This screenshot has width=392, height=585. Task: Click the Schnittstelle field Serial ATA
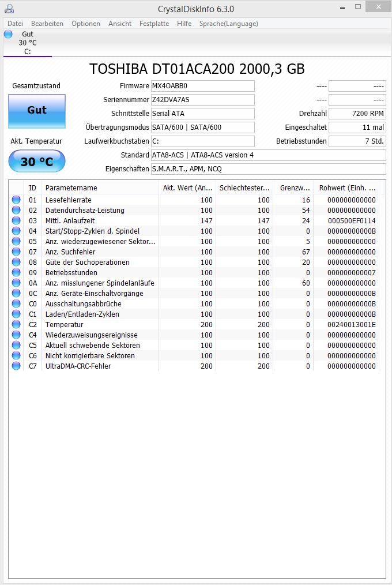coord(203,114)
